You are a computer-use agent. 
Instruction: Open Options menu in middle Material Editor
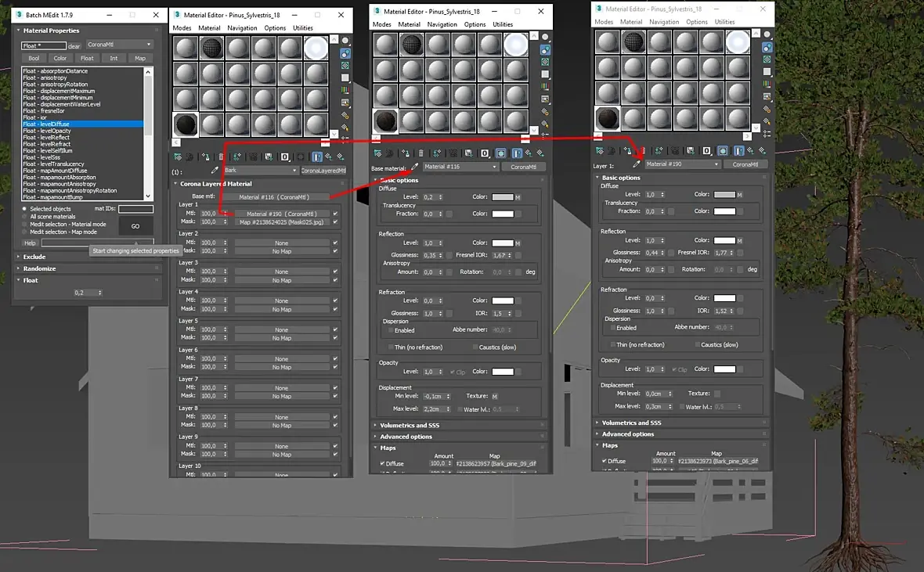pyautogui.click(x=475, y=24)
